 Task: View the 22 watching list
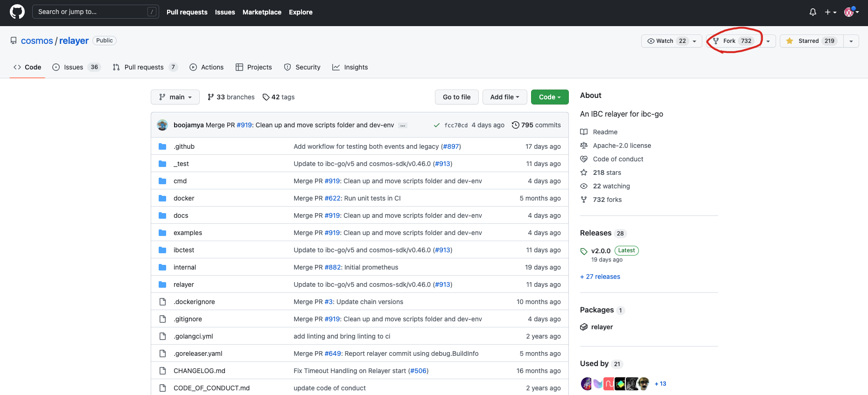tap(605, 186)
